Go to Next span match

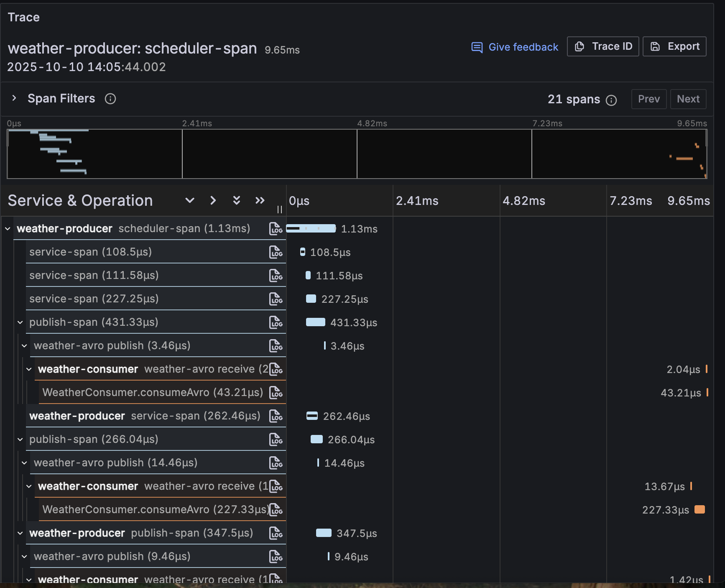688,99
